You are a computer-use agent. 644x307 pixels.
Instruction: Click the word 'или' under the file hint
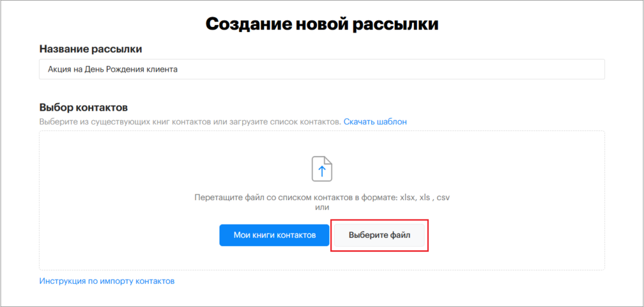click(322, 208)
